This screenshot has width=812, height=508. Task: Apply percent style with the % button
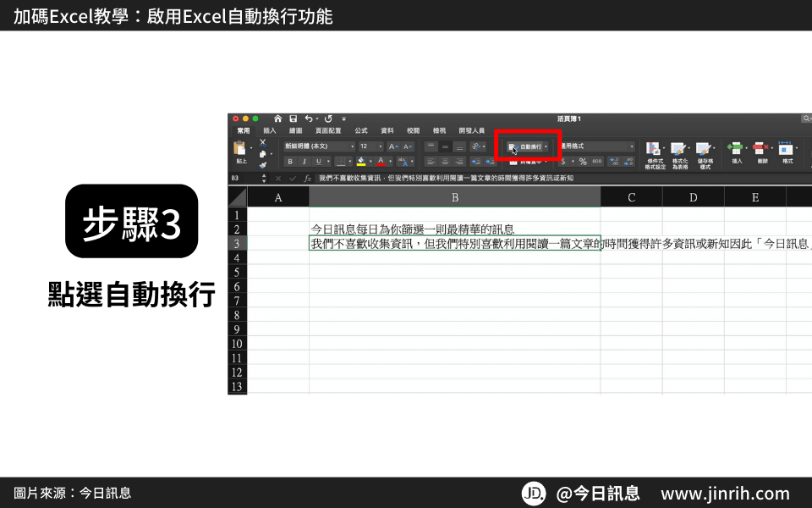[x=583, y=162]
